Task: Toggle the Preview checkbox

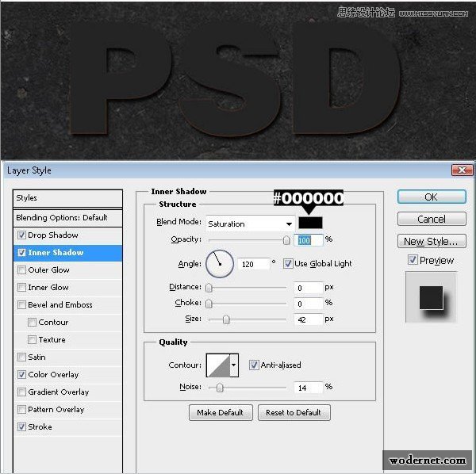Action: coord(413,260)
